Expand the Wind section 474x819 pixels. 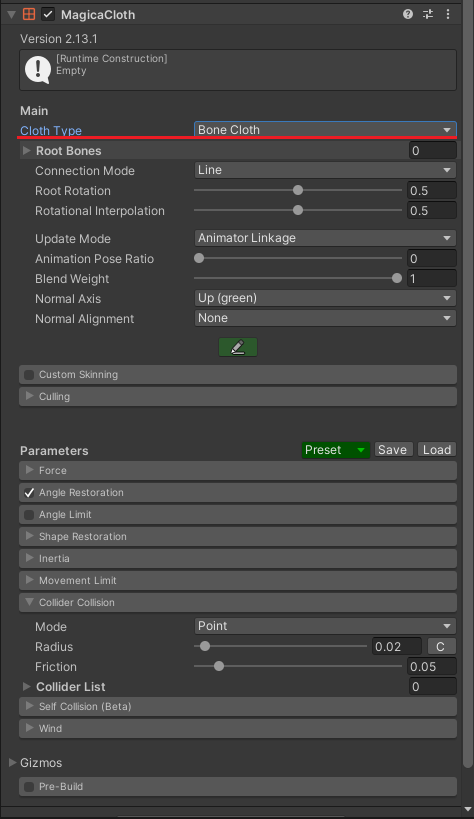click(x=30, y=728)
